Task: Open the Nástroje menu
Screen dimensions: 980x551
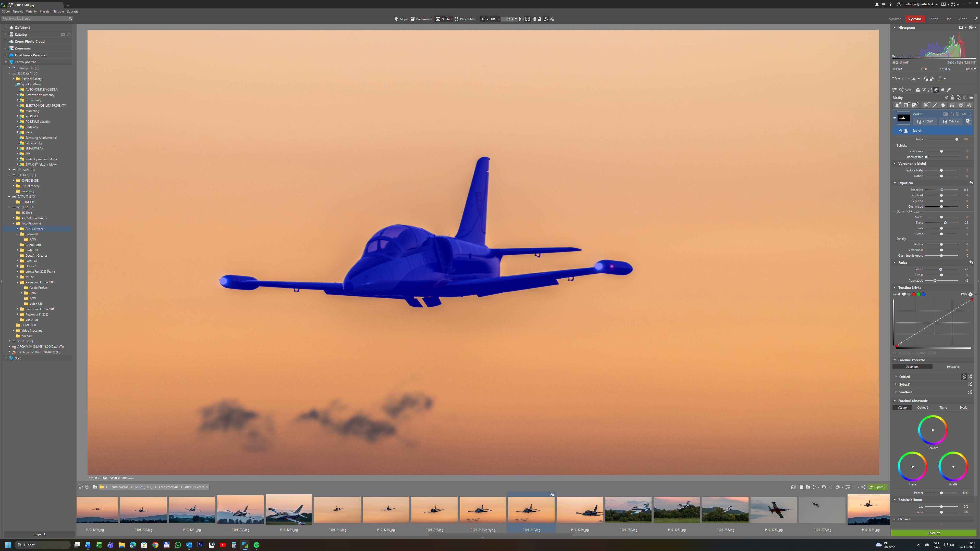Action: pyautogui.click(x=58, y=11)
